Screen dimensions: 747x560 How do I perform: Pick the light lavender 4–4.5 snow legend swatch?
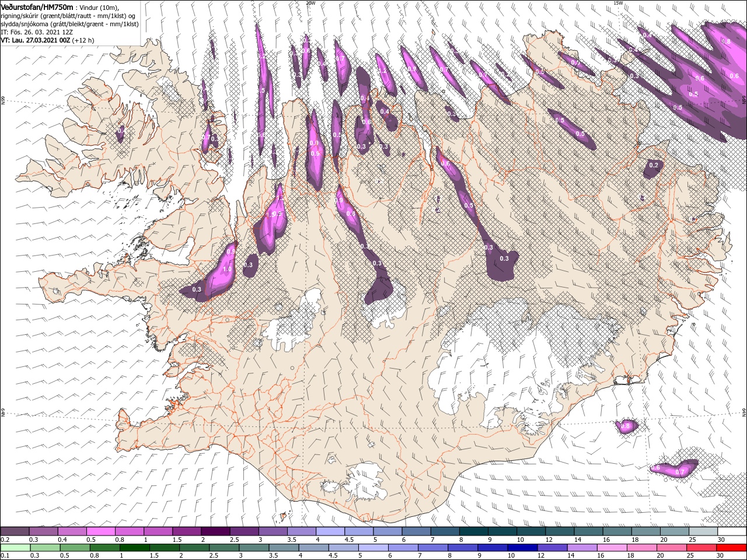coord(330,531)
